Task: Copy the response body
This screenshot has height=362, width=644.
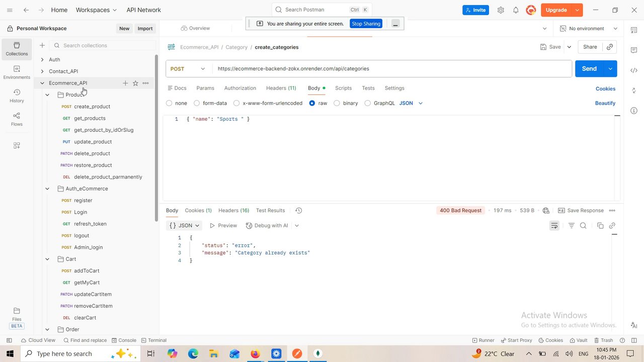Action: pos(600,226)
